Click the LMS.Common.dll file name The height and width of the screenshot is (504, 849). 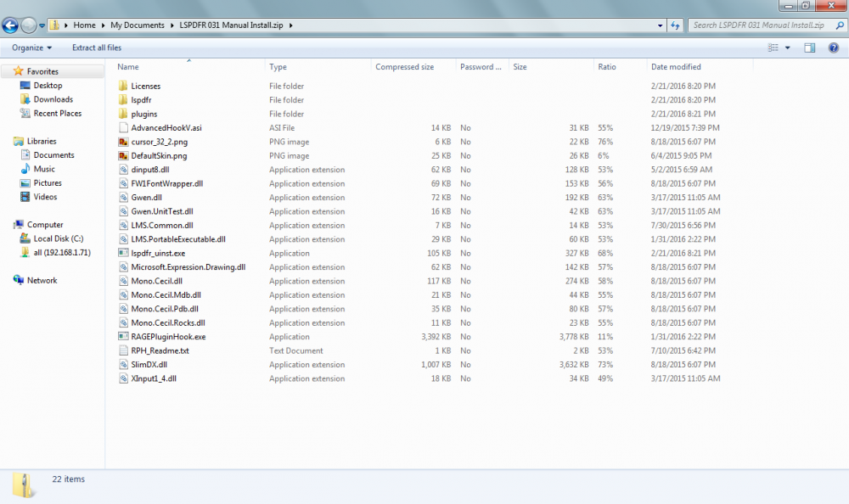pos(162,226)
